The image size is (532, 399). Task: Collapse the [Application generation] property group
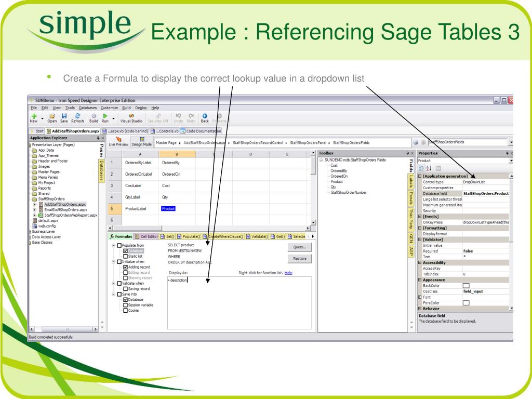coord(420,176)
